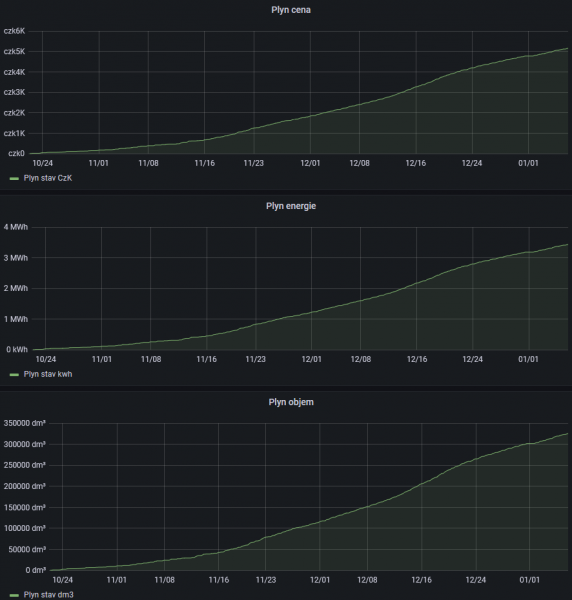Click the 300000 dm³ axis label in Plyn objem

(24, 444)
